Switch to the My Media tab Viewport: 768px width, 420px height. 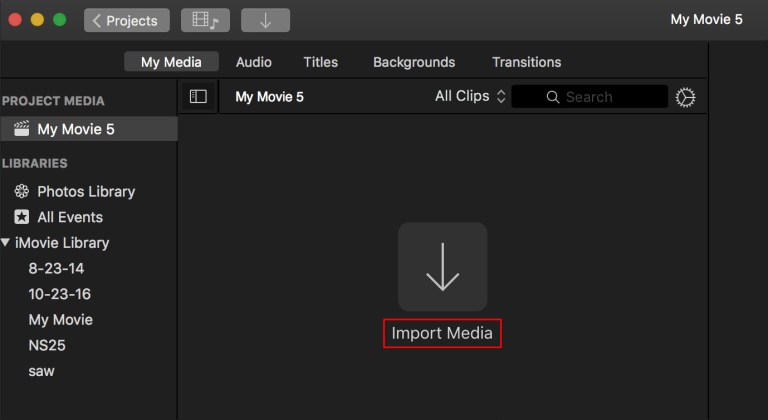(171, 62)
